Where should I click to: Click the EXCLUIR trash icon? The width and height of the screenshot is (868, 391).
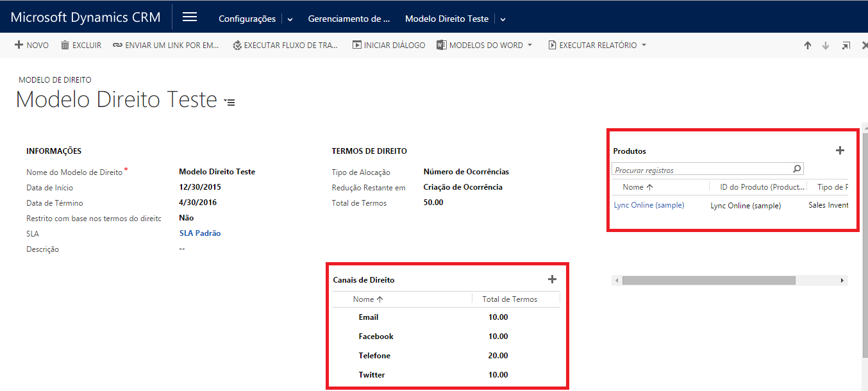coord(65,46)
